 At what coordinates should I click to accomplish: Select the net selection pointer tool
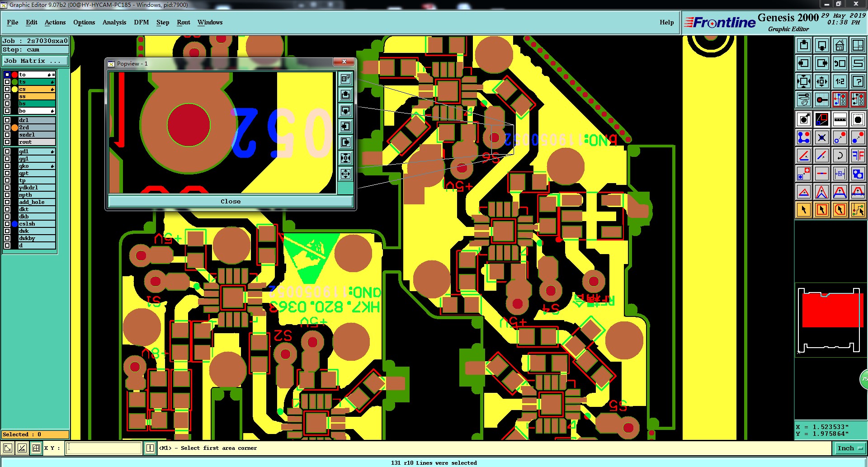tap(858, 210)
